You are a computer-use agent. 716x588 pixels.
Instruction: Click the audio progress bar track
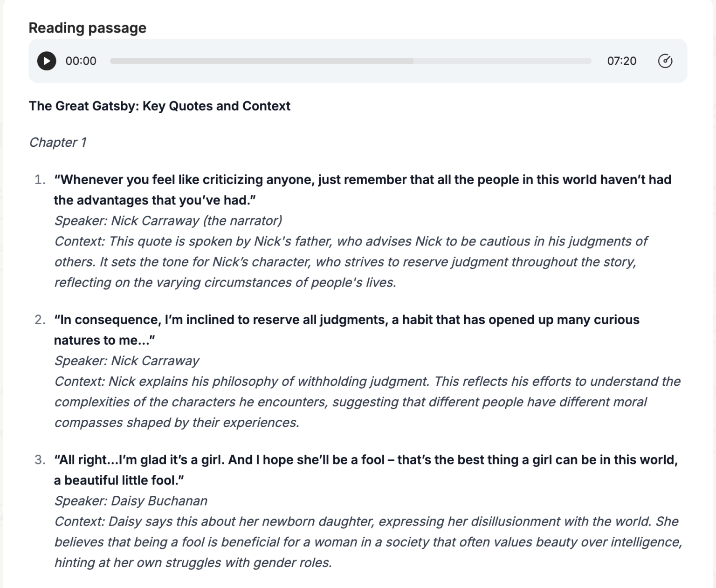(x=351, y=61)
